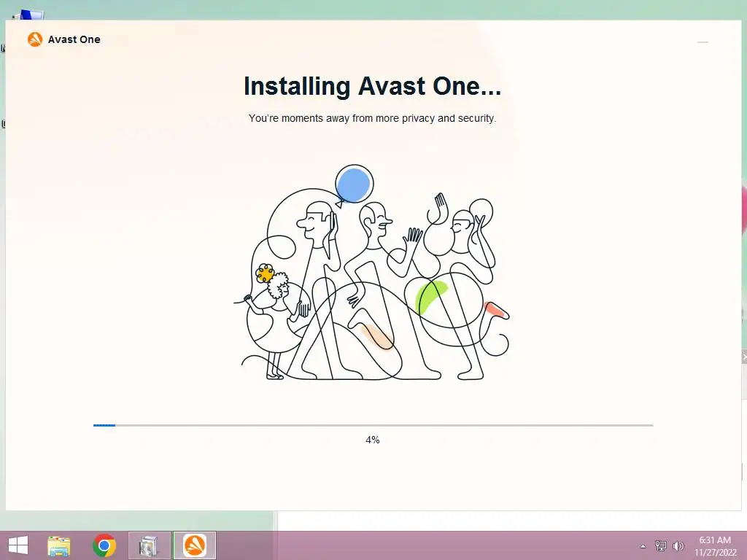
Task: Click the Avast One taskbar icon
Action: tap(195, 545)
